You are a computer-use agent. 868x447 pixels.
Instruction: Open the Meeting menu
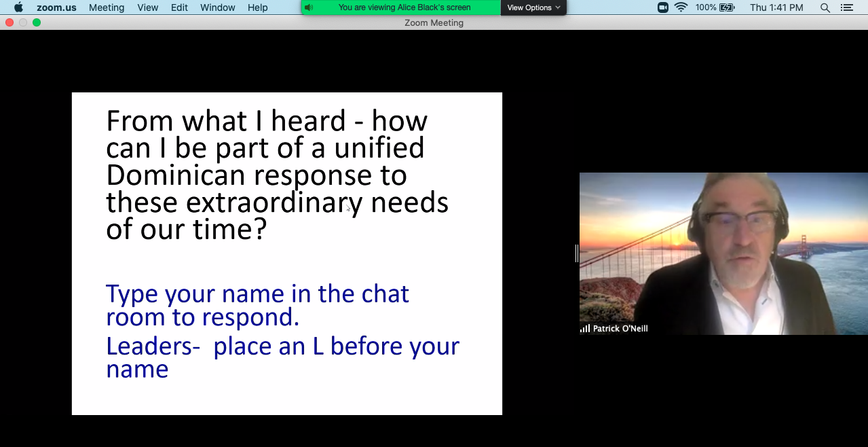[x=107, y=7]
